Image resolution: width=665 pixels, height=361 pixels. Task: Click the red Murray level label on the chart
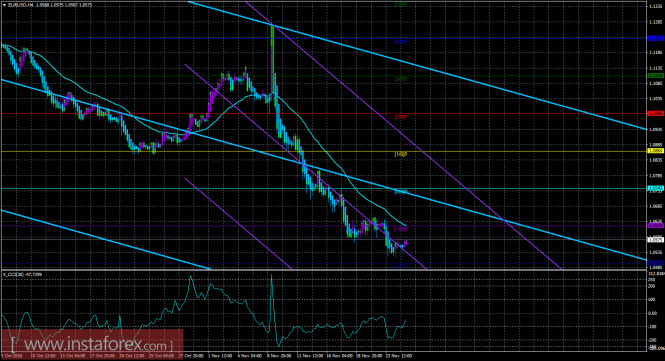pos(401,117)
